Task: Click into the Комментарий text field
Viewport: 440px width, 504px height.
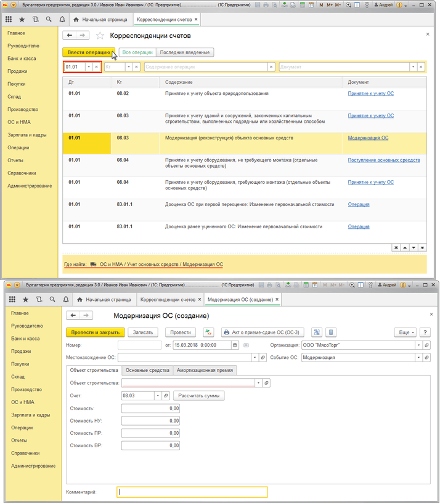Action: pyautogui.click(x=192, y=492)
